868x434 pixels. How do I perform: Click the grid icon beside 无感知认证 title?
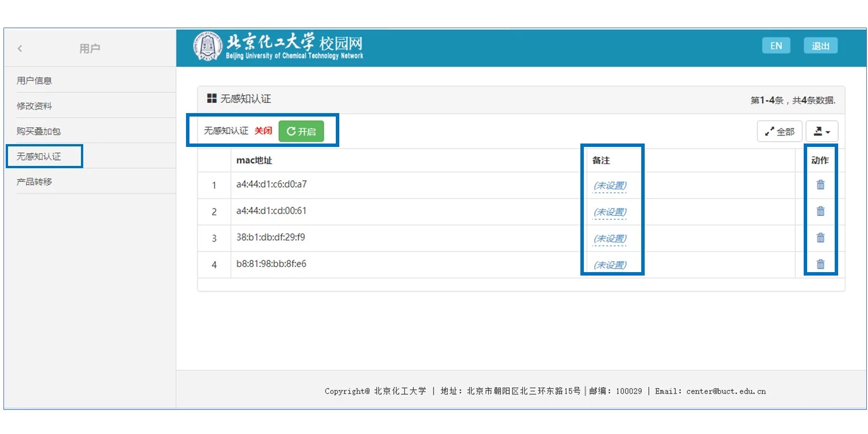point(212,99)
